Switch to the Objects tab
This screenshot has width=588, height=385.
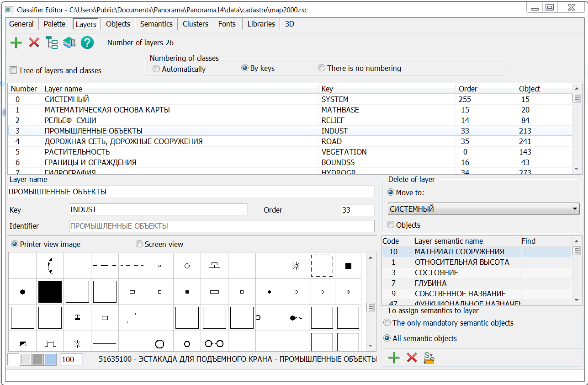tap(118, 24)
